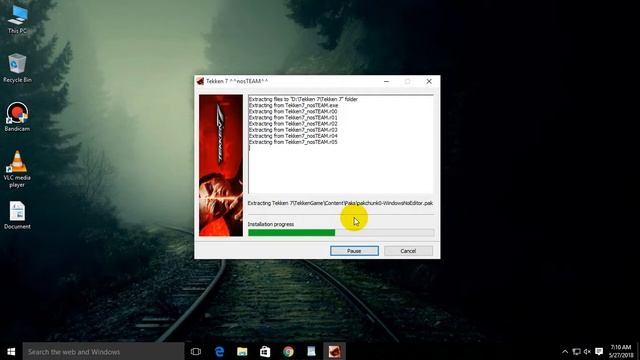Show hidden system tray icons
Screen dimensions: 640x360
click(565, 351)
